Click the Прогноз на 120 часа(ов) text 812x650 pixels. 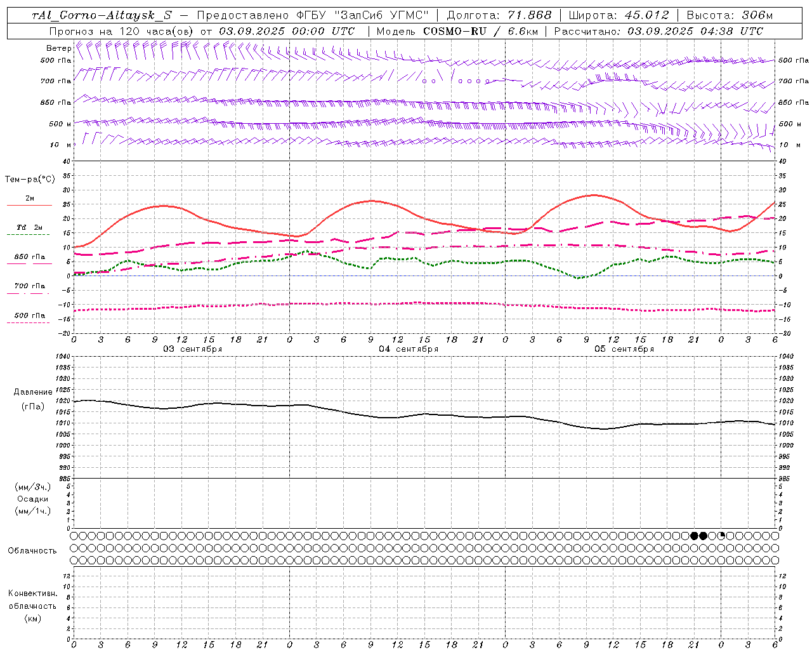(122, 31)
